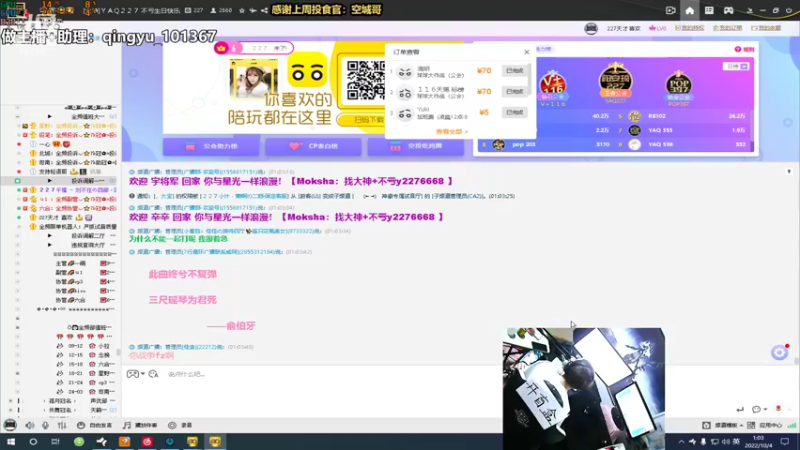Click the download button under QR code

coord(361,120)
